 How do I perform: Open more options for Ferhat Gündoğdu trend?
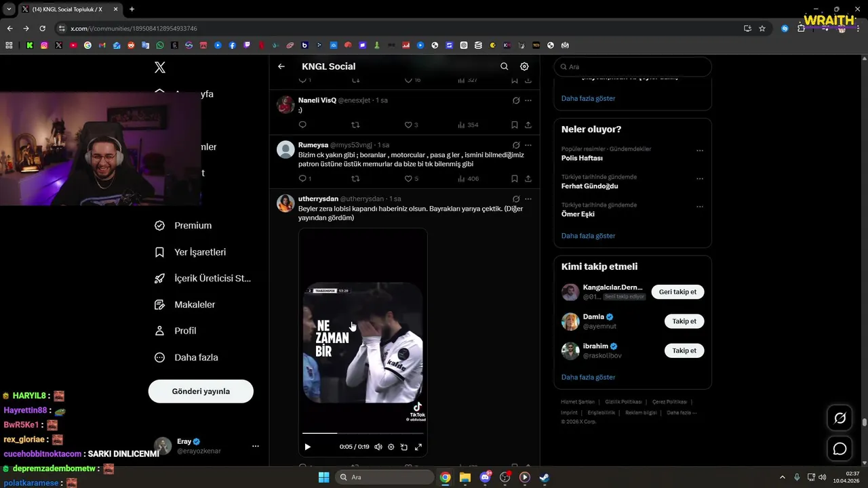point(700,179)
